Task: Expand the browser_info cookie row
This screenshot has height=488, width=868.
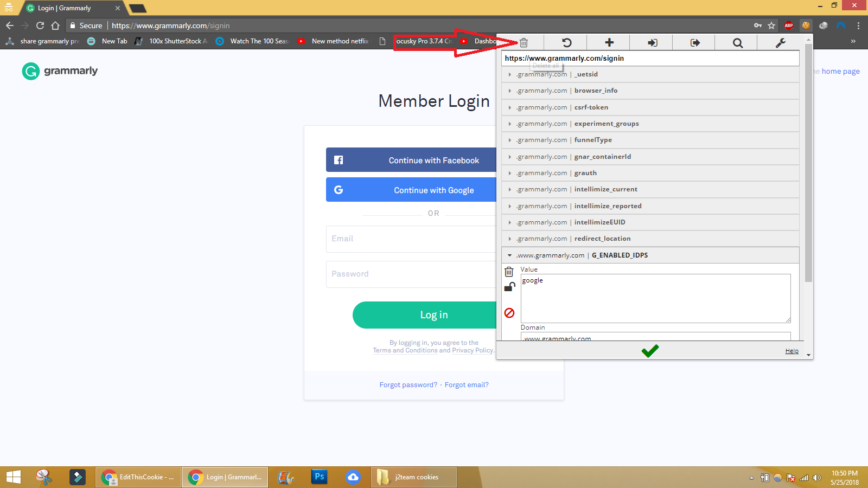Action: [x=650, y=91]
